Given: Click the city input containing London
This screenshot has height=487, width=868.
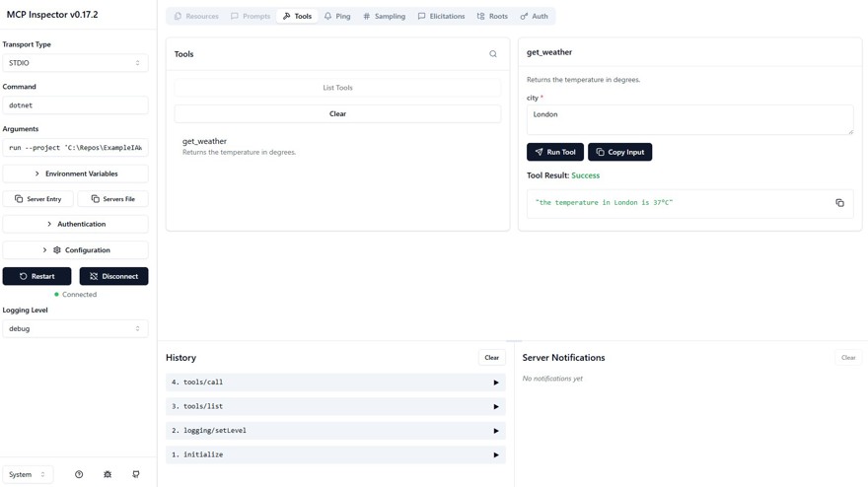Looking at the screenshot, I should coord(690,119).
